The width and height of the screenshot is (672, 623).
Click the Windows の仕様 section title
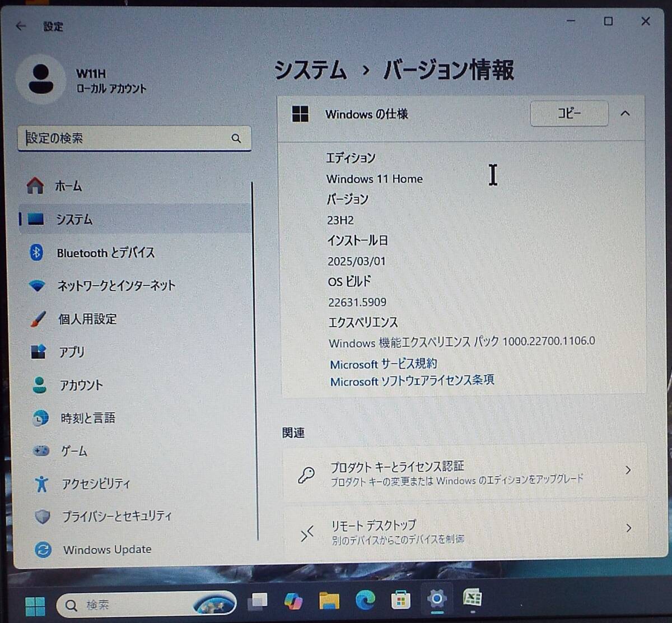pyautogui.click(x=367, y=114)
